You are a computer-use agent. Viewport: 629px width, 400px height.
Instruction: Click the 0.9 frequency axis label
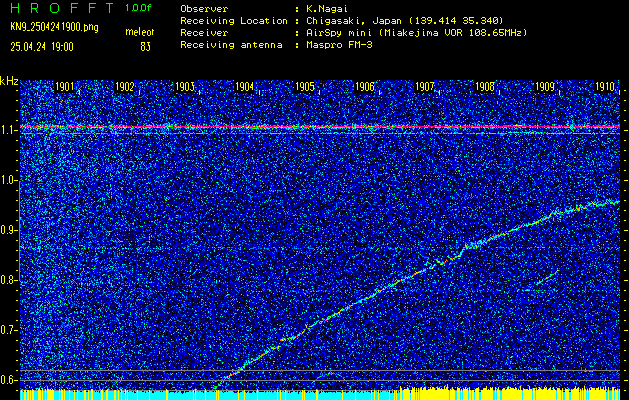[x=7, y=230]
